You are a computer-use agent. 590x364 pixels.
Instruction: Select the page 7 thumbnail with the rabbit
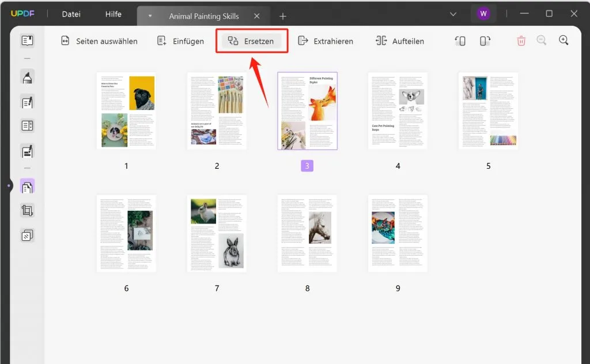coord(217,233)
